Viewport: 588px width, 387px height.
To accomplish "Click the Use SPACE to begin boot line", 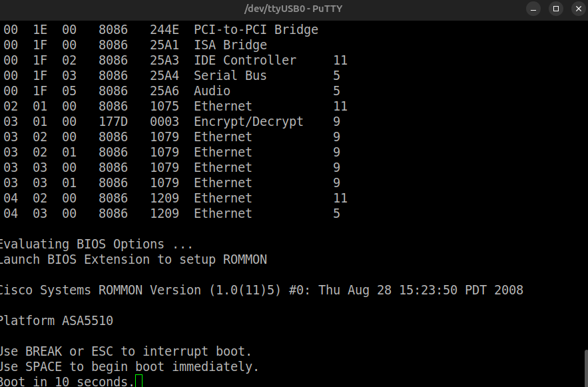I will 129,367.
